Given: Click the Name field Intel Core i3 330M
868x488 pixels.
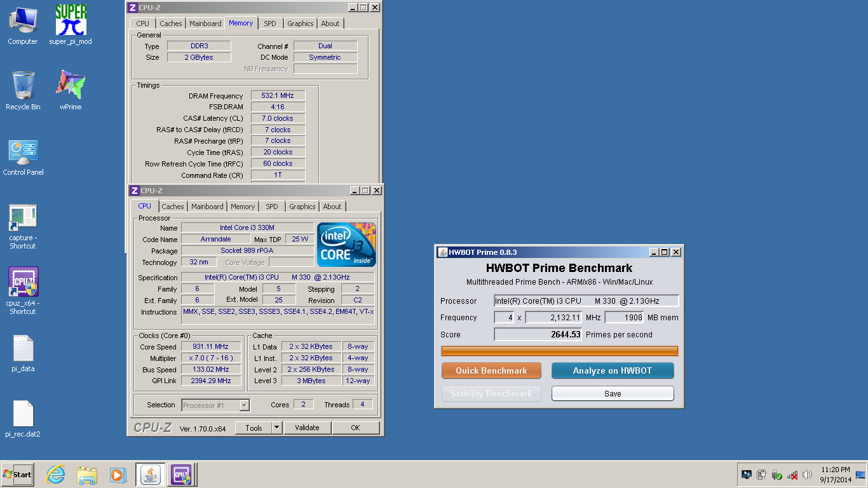Looking at the screenshot, I should pos(247,227).
